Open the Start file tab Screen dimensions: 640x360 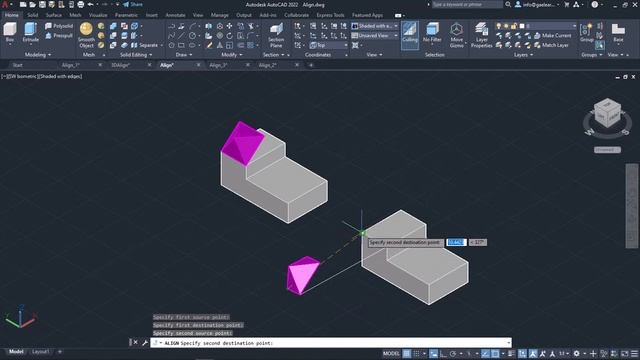pyautogui.click(x=18, y=65)
